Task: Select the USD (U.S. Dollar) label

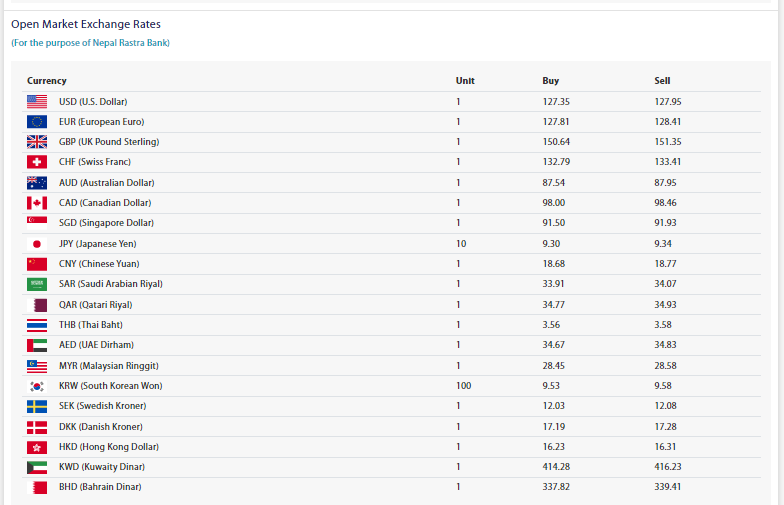Action: coord(93,101)
